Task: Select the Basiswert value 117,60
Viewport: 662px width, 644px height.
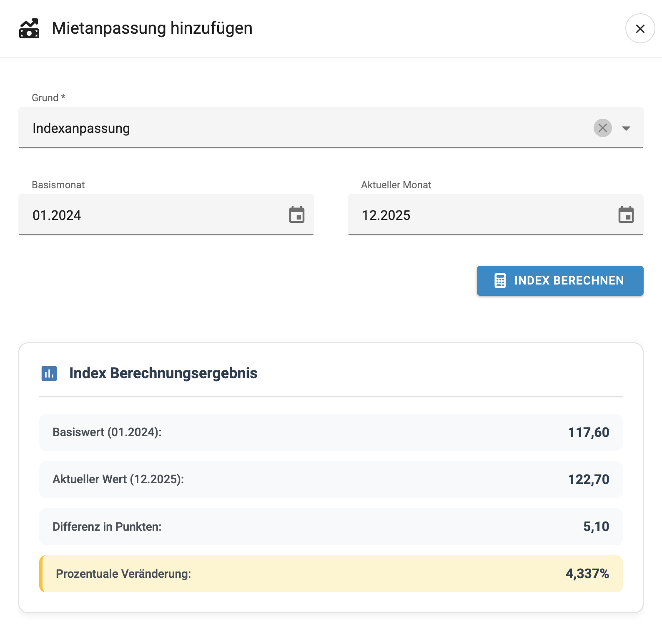Action: click(589, 432)
